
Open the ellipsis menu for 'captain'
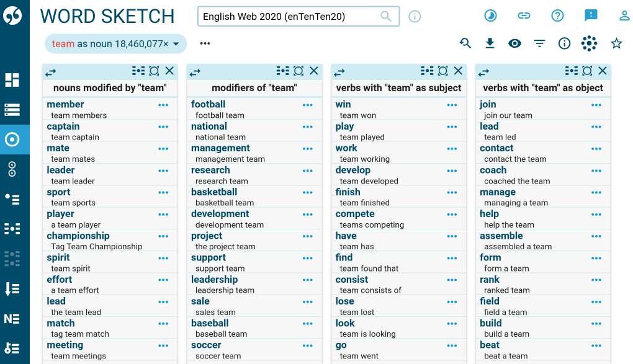point(163,127)
